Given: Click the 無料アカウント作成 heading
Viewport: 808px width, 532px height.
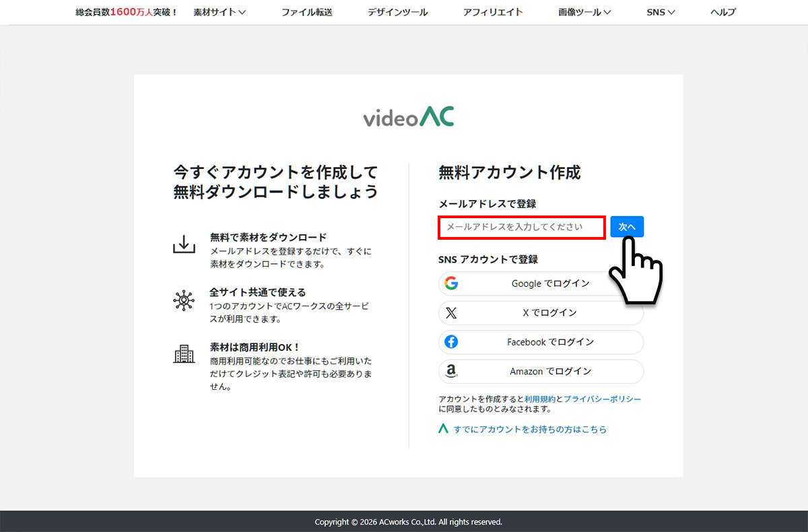Looking at the screenshot, I should (510, 172).
